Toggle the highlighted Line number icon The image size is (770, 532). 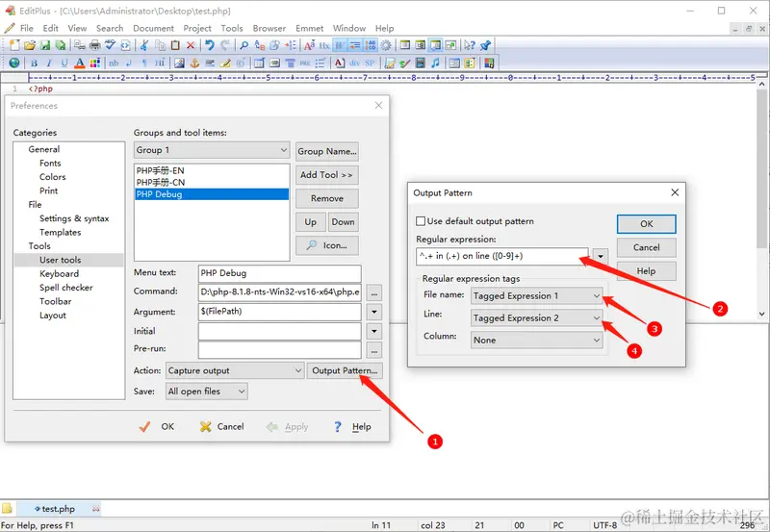click(371, 45)
